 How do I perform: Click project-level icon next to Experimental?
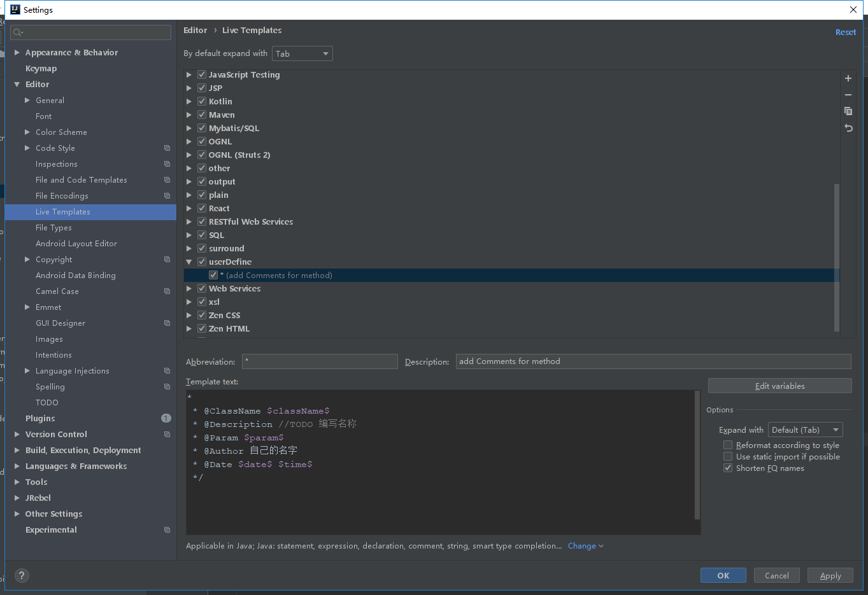167,530
